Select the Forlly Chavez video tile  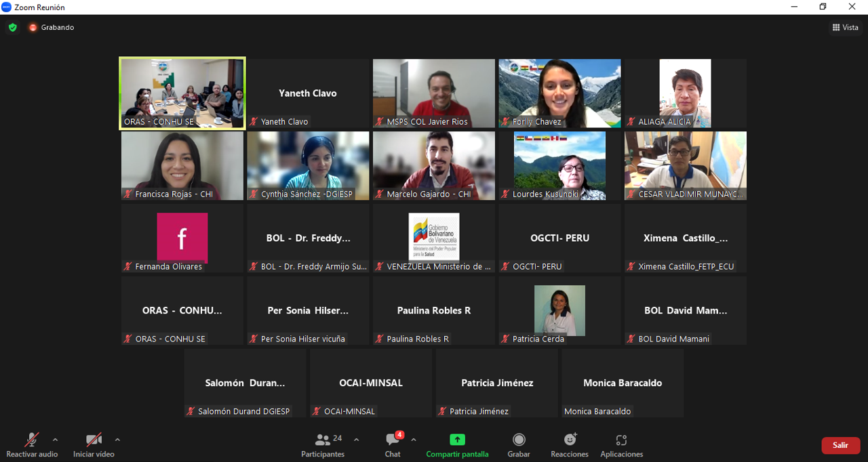[559, 93]
